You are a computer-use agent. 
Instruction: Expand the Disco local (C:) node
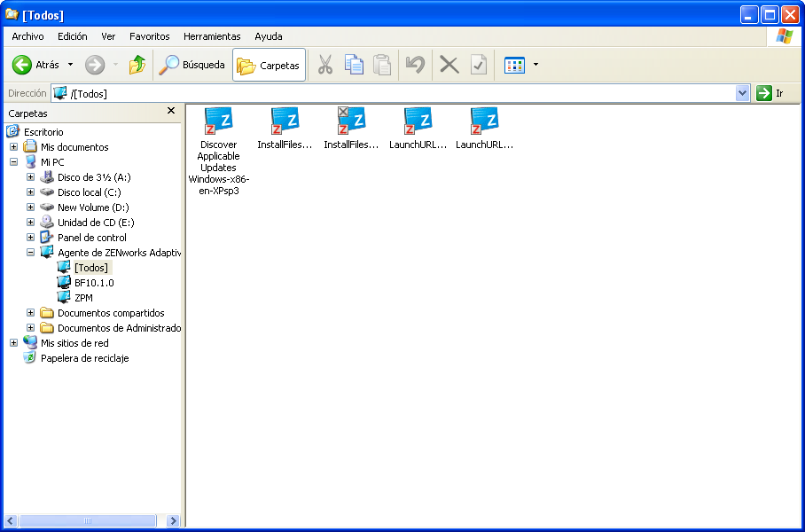pos(30,192)
